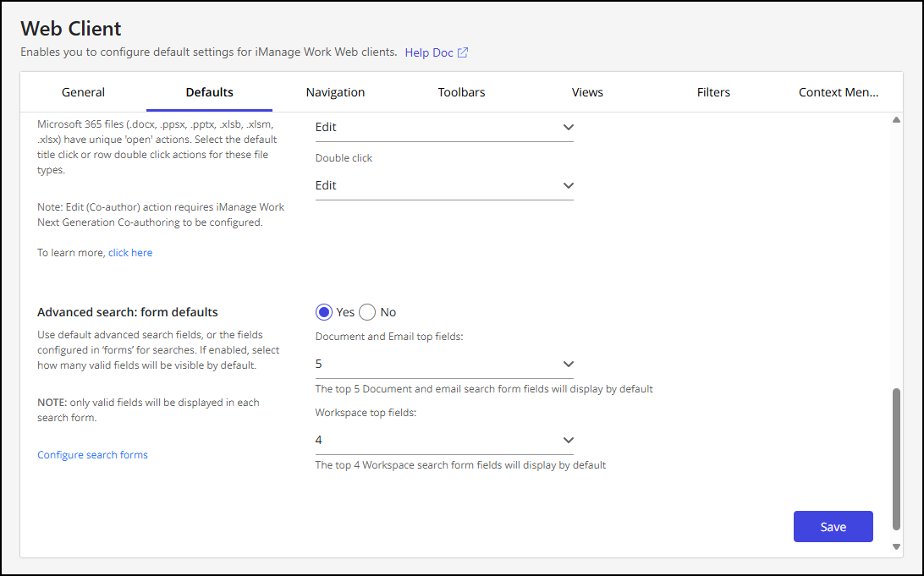This screenshot has height=576, width=924.
Task: Click the chevron on the Double click Edit dropdown
Action: (x=568, y=185)
